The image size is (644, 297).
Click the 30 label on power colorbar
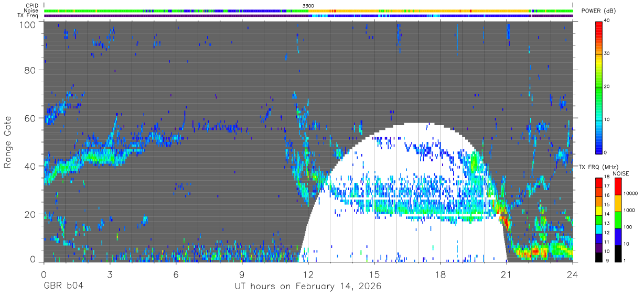pos(607,53)
